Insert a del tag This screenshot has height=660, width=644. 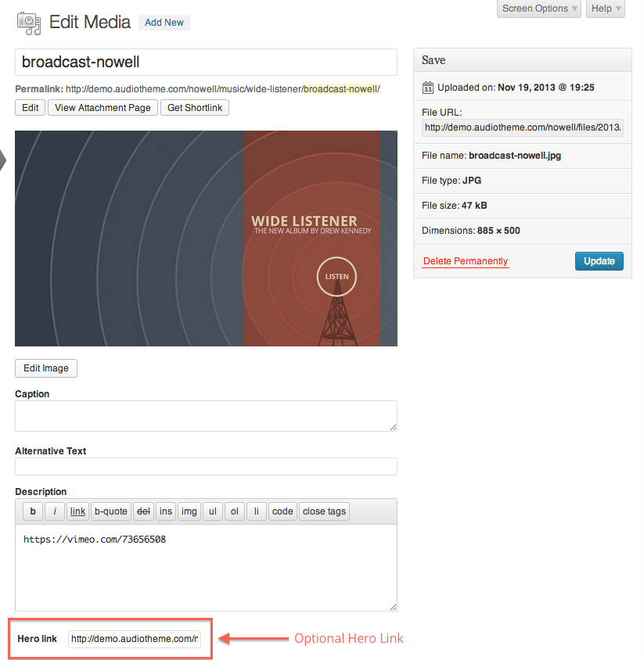tap(144, 511)
